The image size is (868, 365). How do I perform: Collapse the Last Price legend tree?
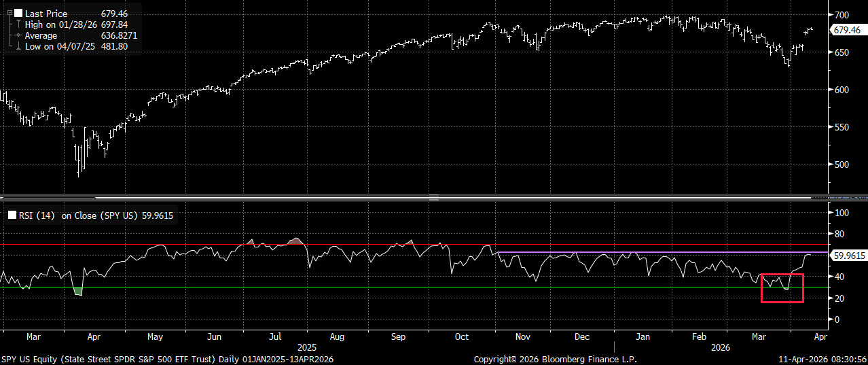9,13
